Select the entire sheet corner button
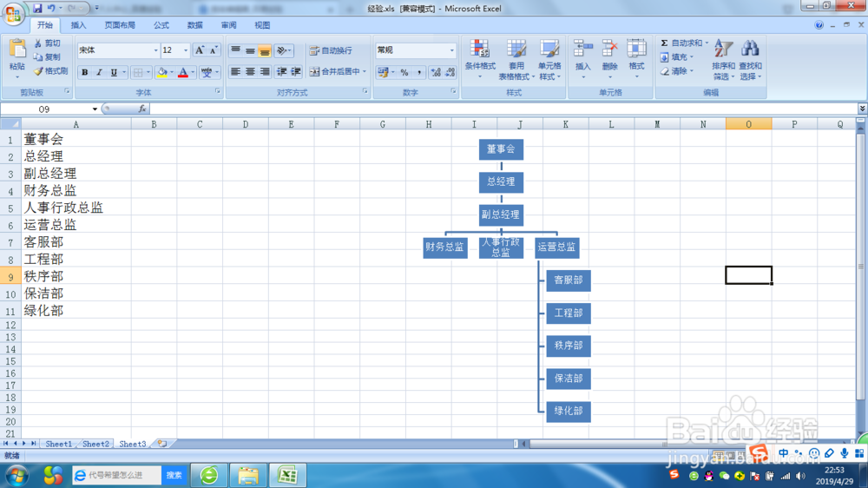868x488 pixels. click(x=10, y=124)
